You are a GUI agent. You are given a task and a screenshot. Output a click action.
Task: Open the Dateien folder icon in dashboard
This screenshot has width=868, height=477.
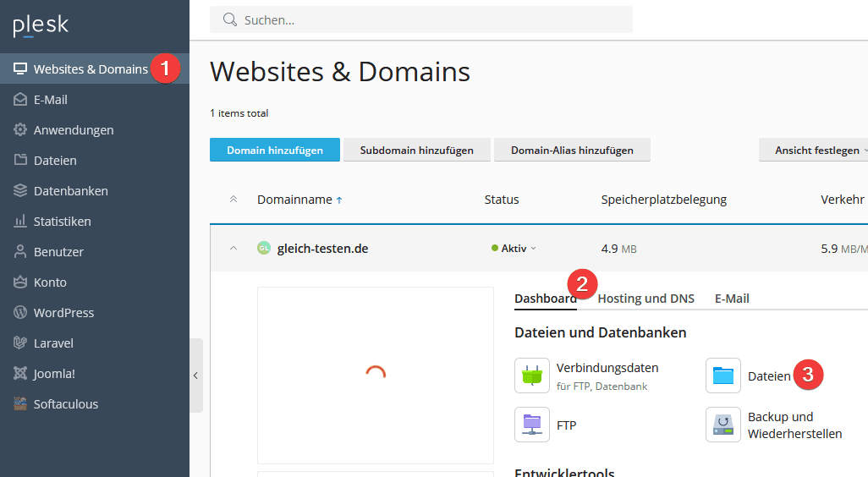coord(723,376)
